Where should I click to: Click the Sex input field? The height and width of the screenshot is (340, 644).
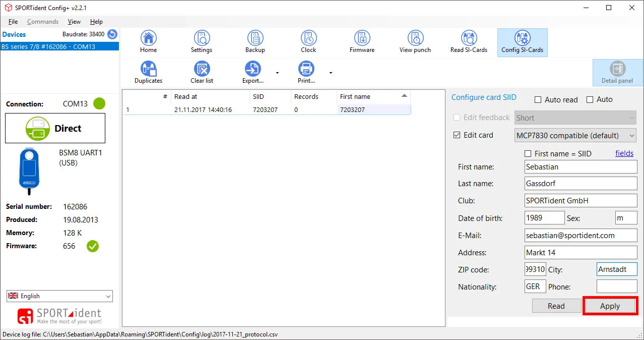[x=626, y=218]
